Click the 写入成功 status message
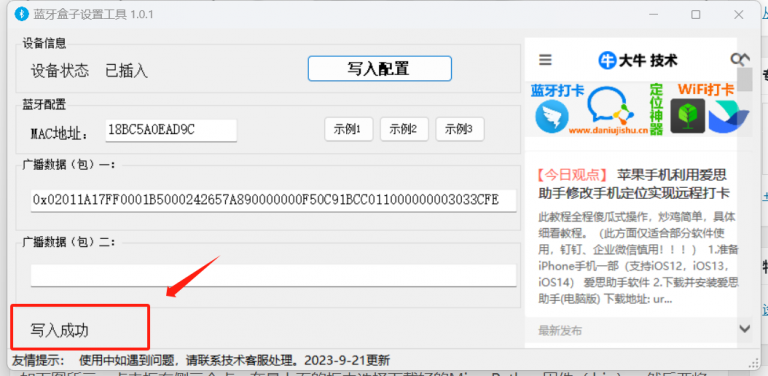Image resolution: width=768 pixels, height=376 pixels. click(59, 330)
